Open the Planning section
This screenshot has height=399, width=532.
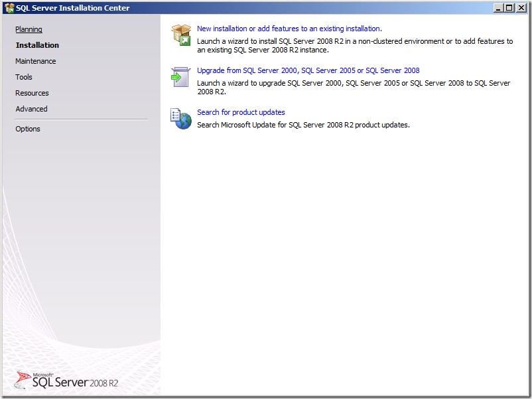(29, 29)
